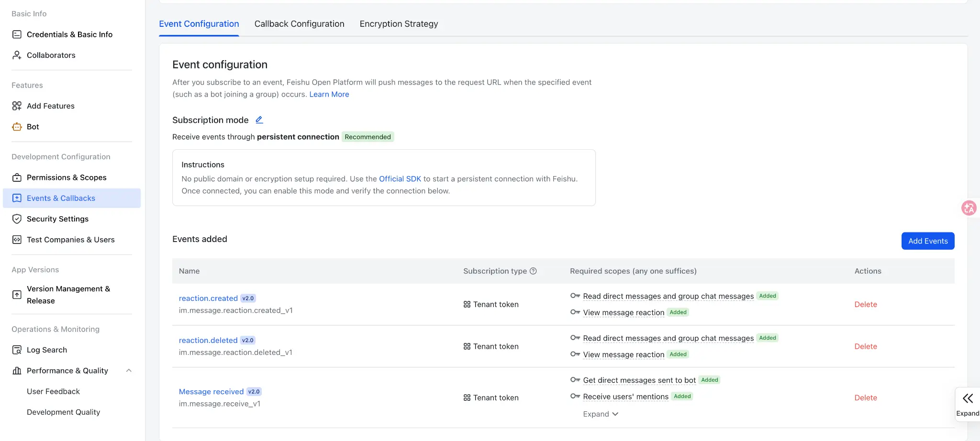Click the Collaborators person icon
Screen dimensions: 980x441
(17, 55)
